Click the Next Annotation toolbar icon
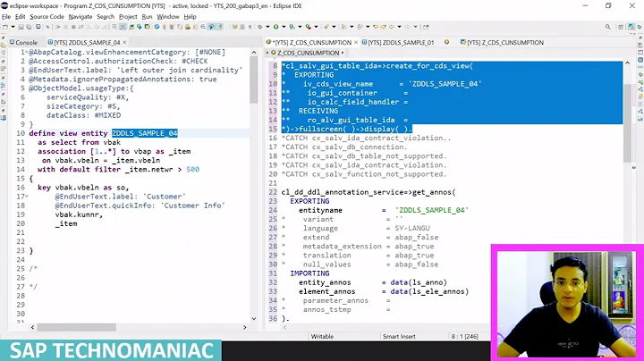The width and height of the screenshot is (644, 361). coord(343,27)
